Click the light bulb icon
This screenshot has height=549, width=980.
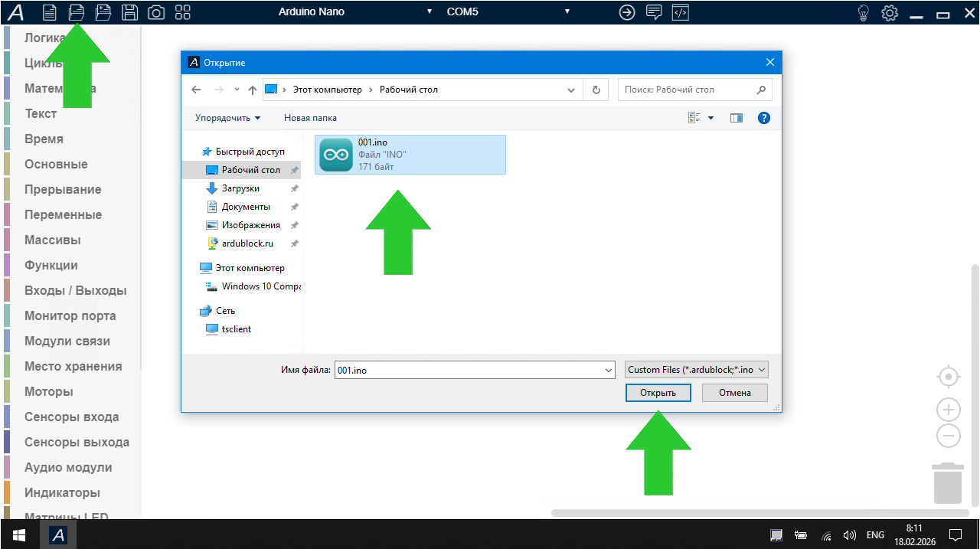pos(863,12)
